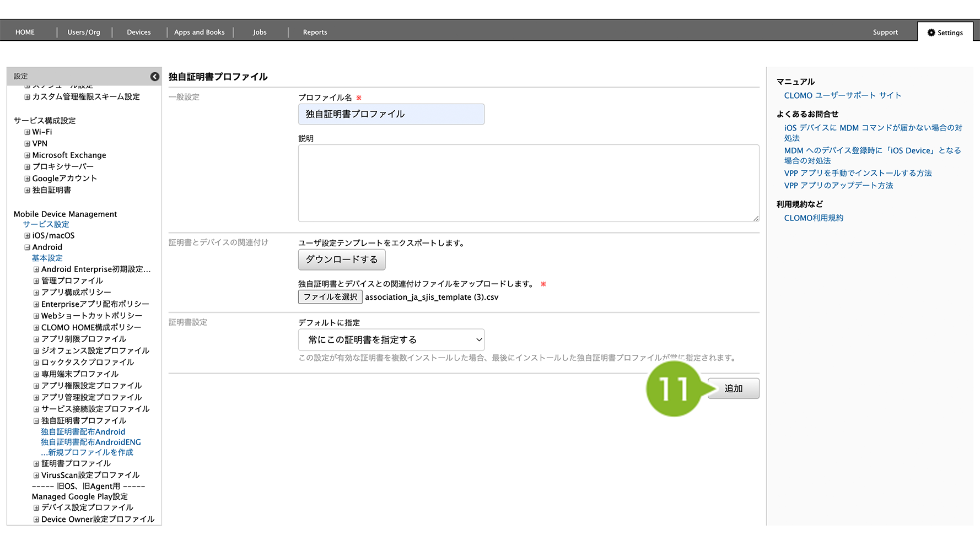
Task: Collapse 独自証明書プロファイル tree node
Action: coord(36,421)
